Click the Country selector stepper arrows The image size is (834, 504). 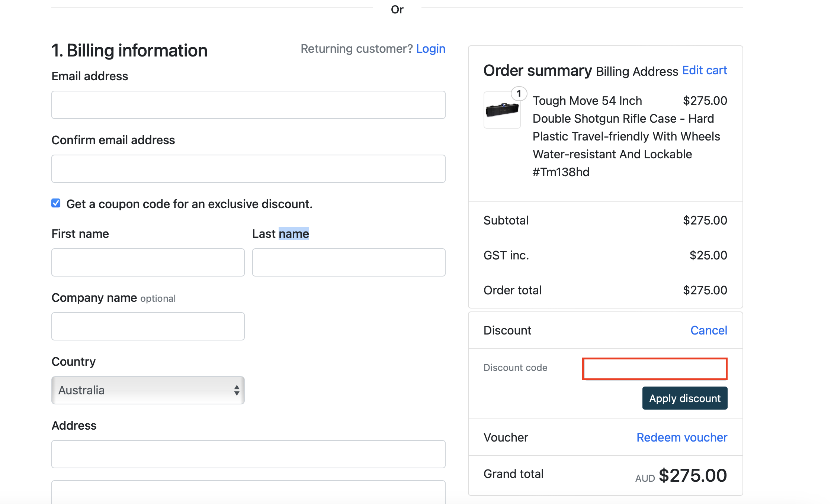click(x=237, y=390)
